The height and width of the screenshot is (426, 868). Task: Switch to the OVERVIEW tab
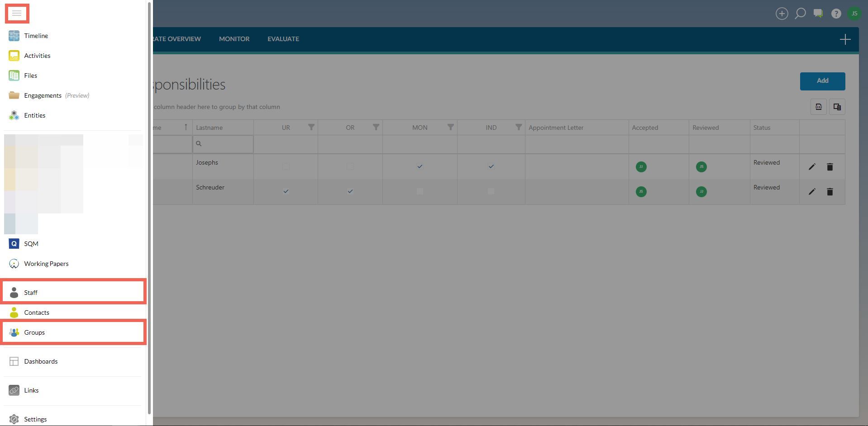point(177,39)
